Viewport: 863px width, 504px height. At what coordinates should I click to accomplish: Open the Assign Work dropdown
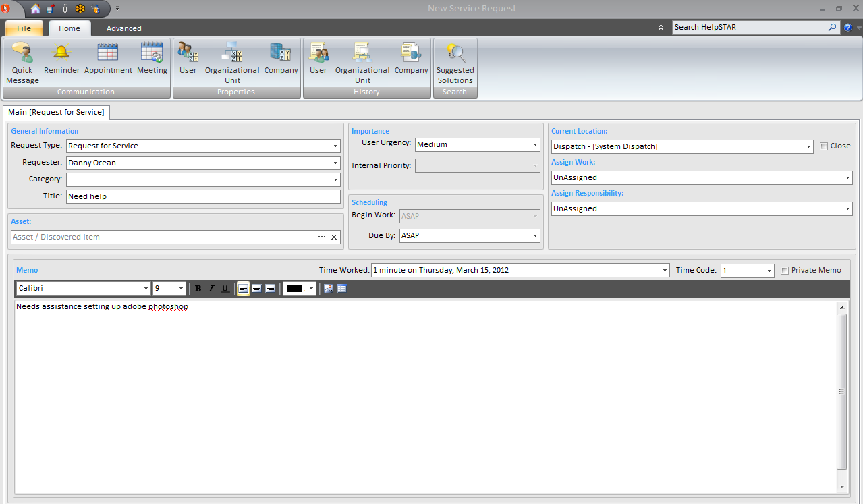847,177
